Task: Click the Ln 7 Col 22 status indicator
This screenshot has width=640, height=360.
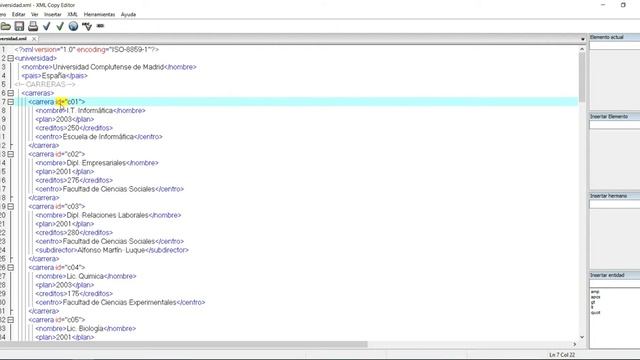Action: [x=562, y=355]
